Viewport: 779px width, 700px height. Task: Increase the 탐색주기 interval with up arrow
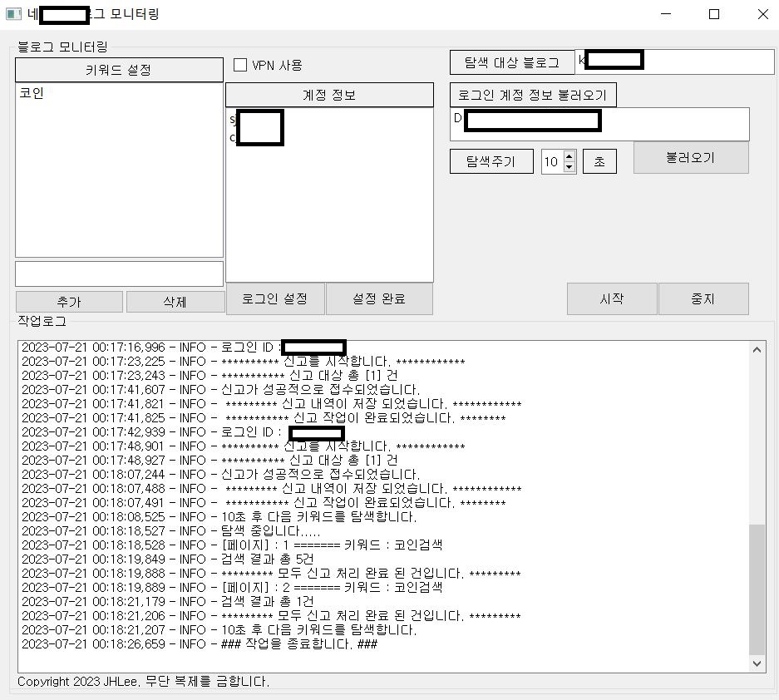coord(569,155)
